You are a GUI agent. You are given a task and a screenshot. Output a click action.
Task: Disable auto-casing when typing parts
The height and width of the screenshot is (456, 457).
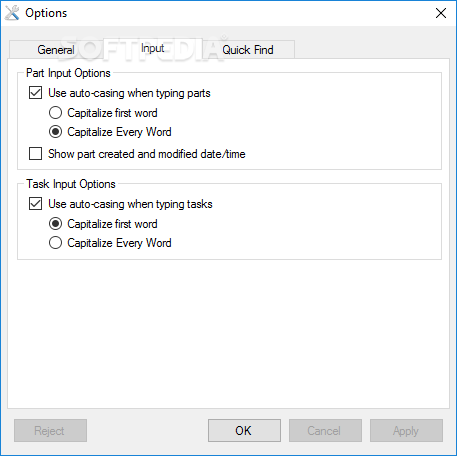[35, 93]
